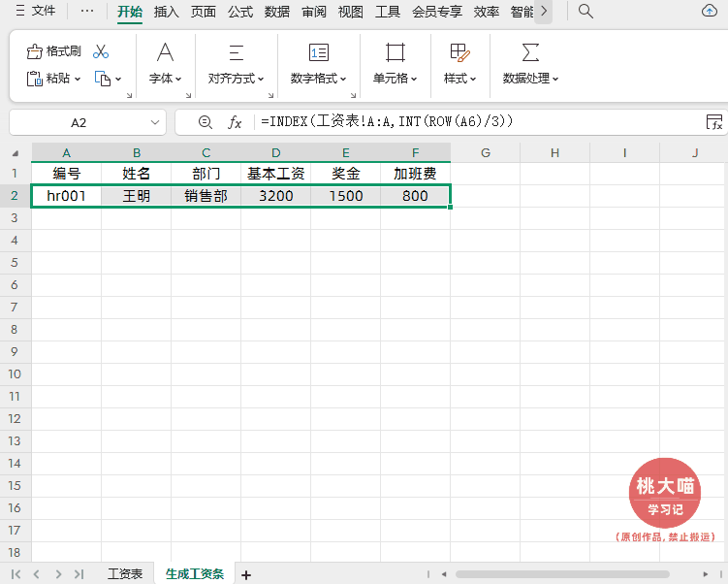Expand the Copy dropdown arrow
The width and height of the screenshot is (728, 584).
(x=118, y=79)
